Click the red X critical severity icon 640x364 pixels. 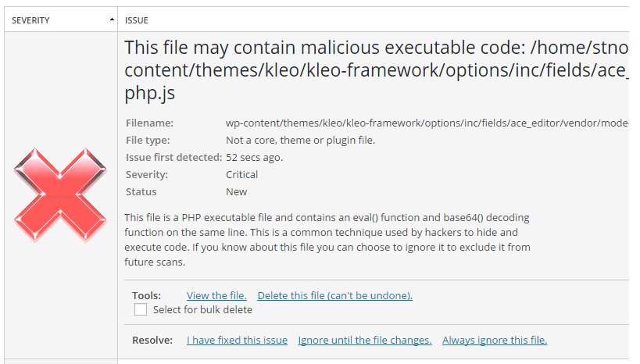(60, 194)
